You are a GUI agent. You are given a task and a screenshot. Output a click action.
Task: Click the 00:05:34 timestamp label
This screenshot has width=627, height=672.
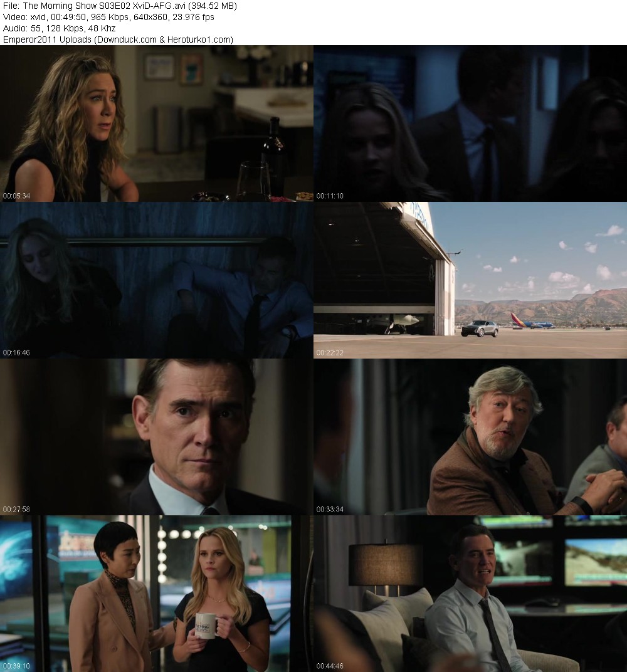pyautogui.click(x=16, y=196)
